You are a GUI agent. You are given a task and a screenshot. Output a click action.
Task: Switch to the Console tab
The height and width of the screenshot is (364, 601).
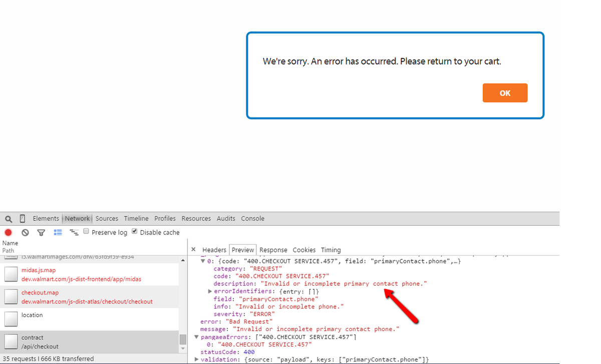pyautogui.click(x=252, y=218)
